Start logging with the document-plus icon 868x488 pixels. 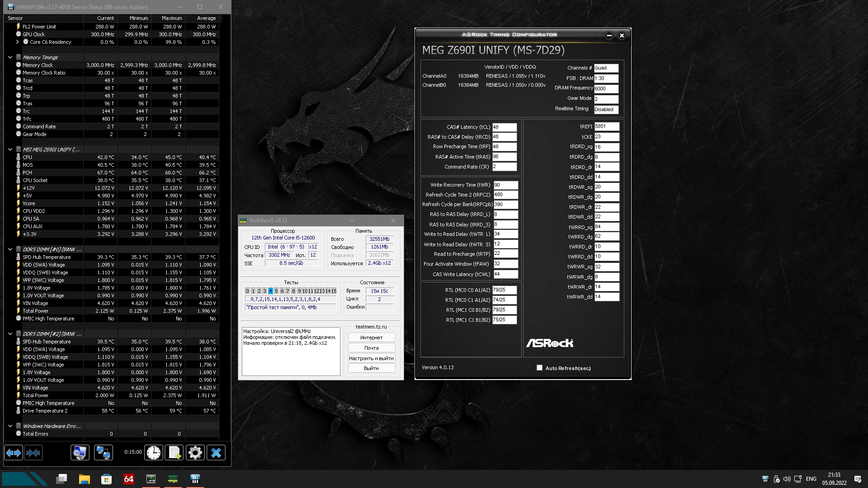point(175,453)
